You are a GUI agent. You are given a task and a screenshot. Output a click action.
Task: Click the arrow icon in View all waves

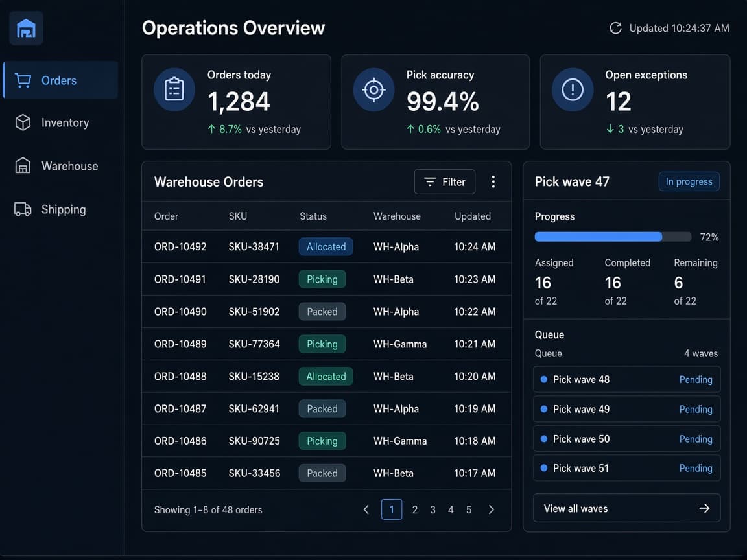704,509
